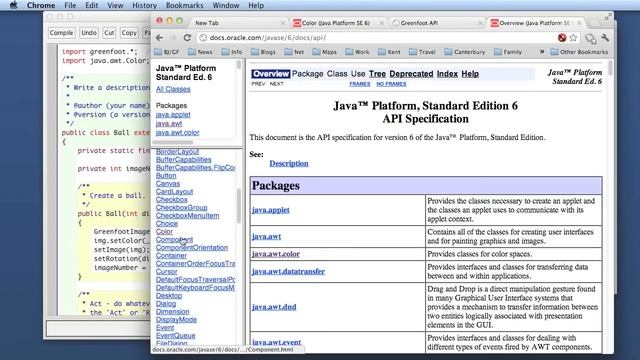640x360 pixels.
Task: Switch to the Overview (Java Platform SE) tab
Action: click(x=536, y=23)
